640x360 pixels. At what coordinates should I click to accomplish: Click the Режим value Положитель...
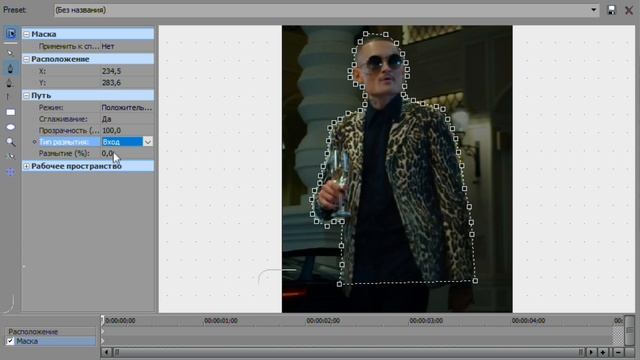[x=127, y=107]
